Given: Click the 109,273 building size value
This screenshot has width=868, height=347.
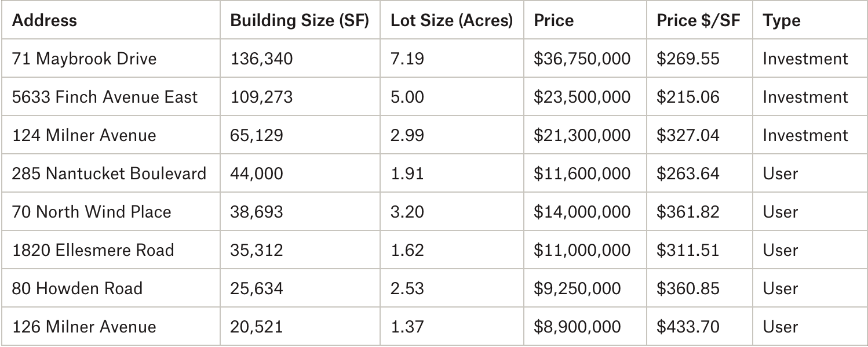Looking at the screenshot, I should point(261,97).
